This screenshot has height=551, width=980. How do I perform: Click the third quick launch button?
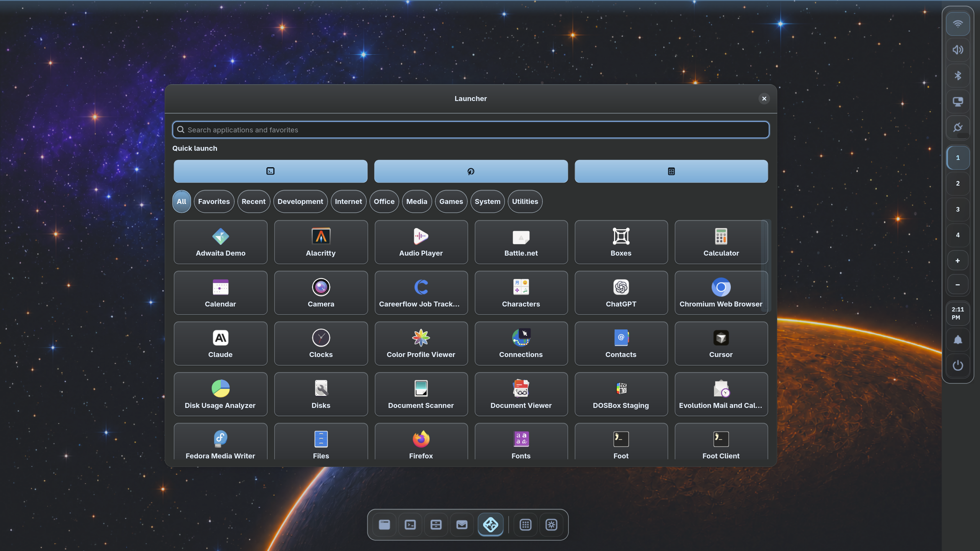click(671, 171)
